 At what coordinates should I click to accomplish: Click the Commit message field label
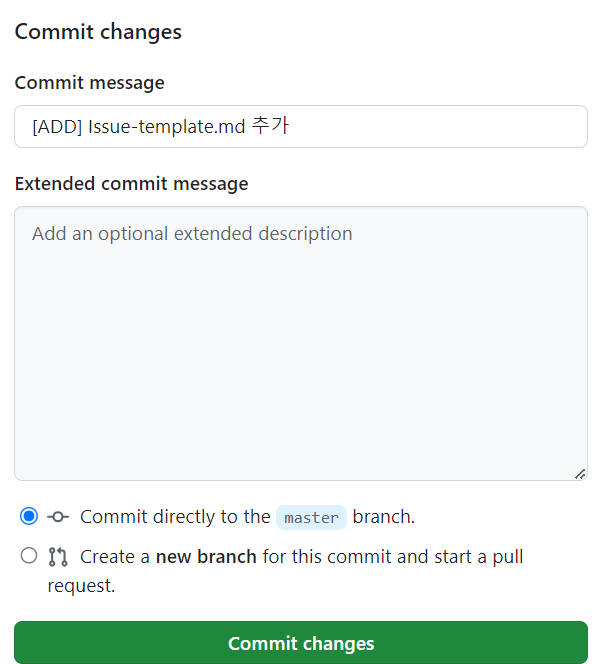[x=90, y=83]
